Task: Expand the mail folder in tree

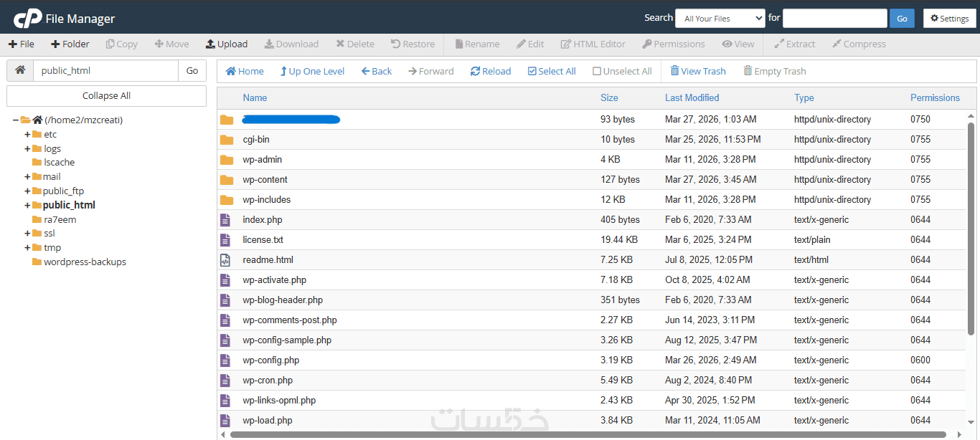Action: [x=27, y=177]
